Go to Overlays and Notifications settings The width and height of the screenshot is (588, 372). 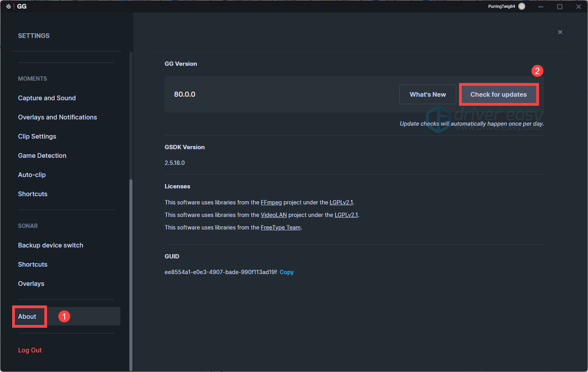tap(57, 117)
